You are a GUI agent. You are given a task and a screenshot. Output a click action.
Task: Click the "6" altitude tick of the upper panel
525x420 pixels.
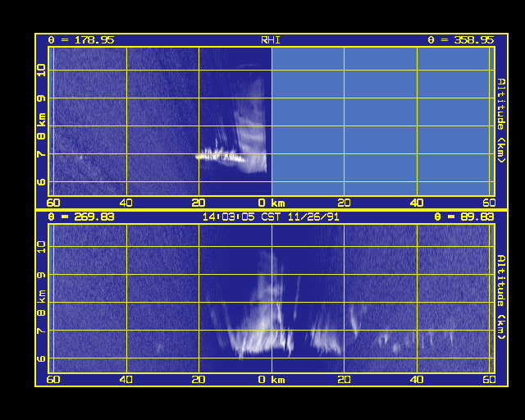pyautogui.click(x=41, y=182)
